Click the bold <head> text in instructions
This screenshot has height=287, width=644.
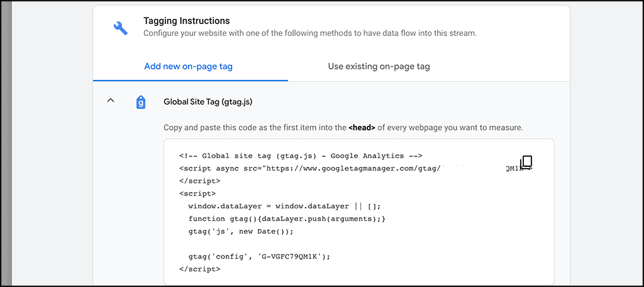click(x=362, y=127)
